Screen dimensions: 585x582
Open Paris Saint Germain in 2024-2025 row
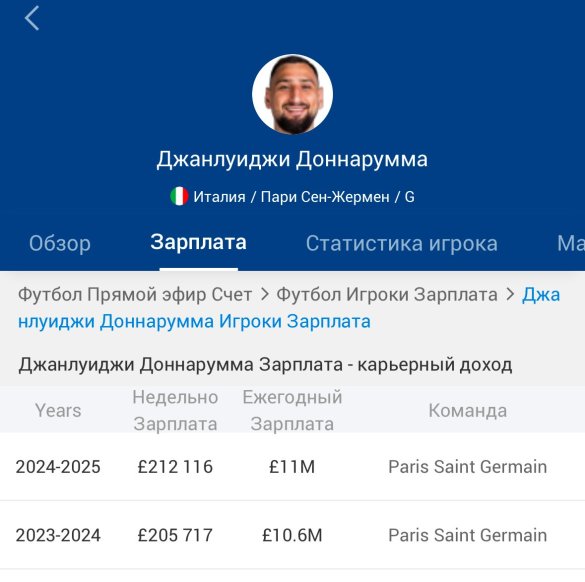[467, 467]
